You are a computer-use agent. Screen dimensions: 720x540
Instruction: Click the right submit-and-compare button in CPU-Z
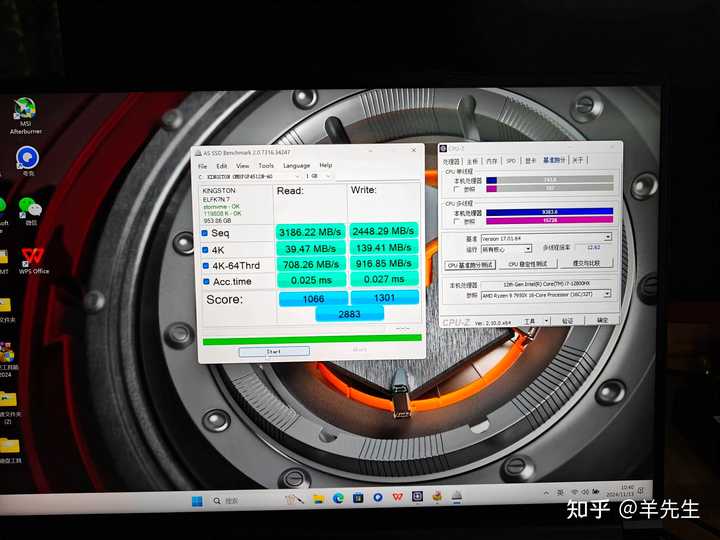tap(586, 263)
